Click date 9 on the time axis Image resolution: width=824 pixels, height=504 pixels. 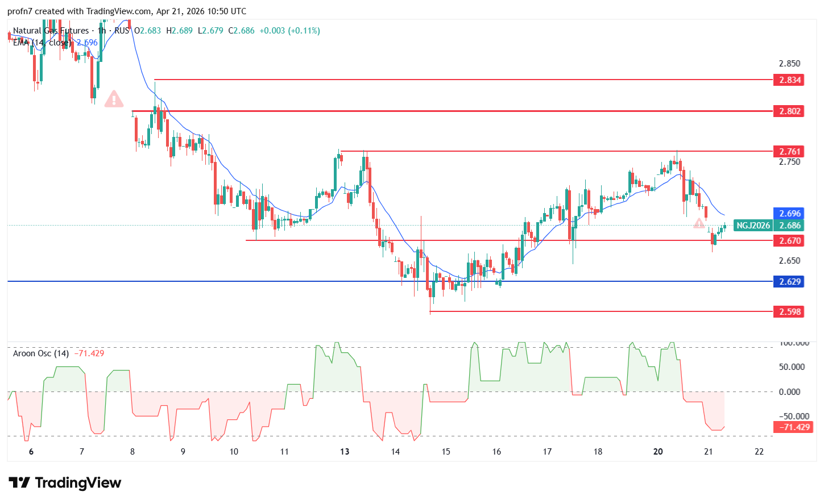click(x=183, y=452)
